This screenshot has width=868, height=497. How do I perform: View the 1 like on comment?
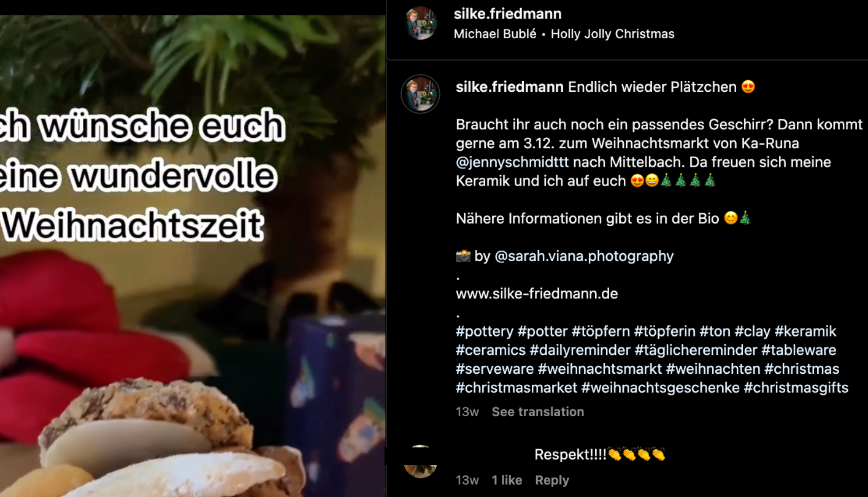coord(507,480)
